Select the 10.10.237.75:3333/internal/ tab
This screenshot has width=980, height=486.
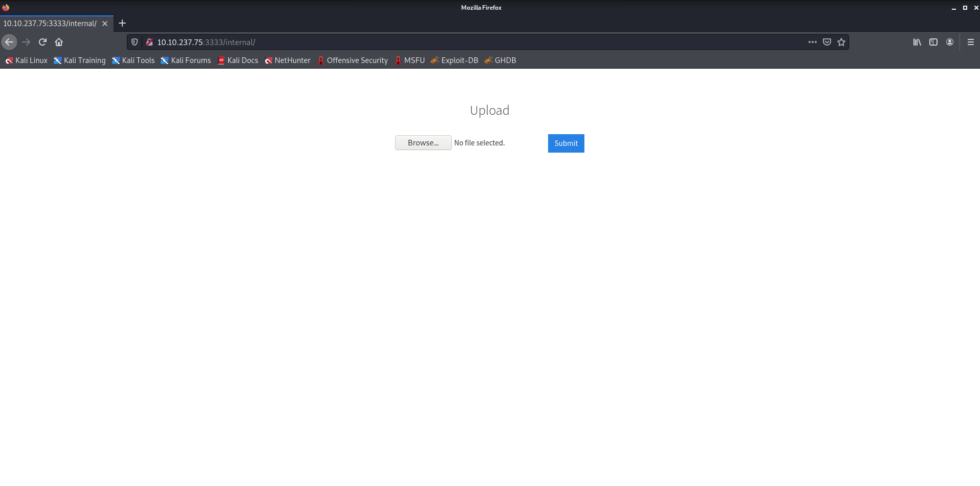(x=50, y=24)
